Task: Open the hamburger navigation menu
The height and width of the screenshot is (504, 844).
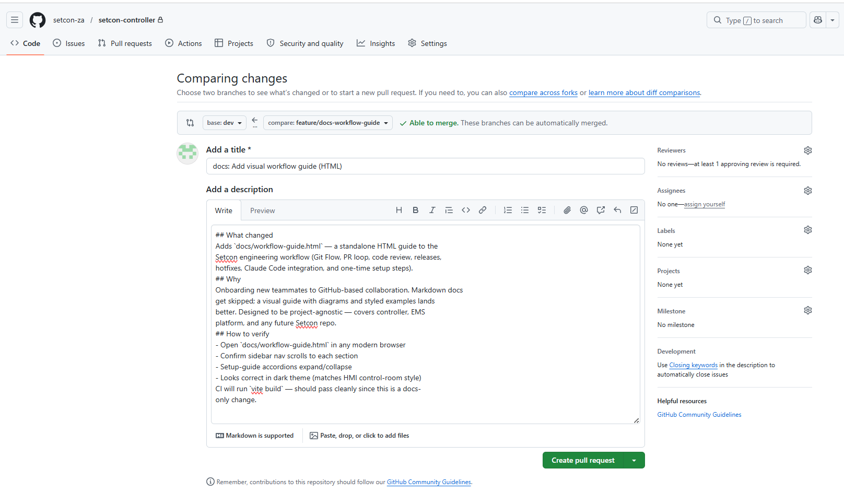Action: click(x=15, y=20)
